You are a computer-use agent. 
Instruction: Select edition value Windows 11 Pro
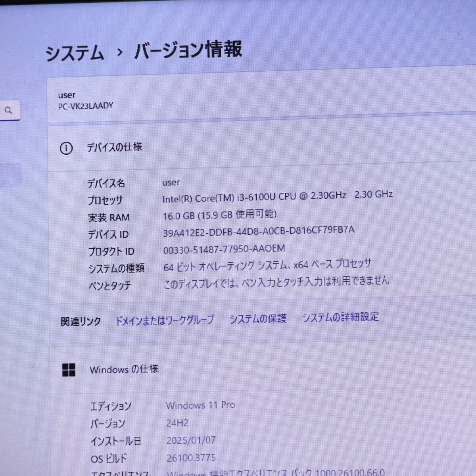click(x=200, y=405)
